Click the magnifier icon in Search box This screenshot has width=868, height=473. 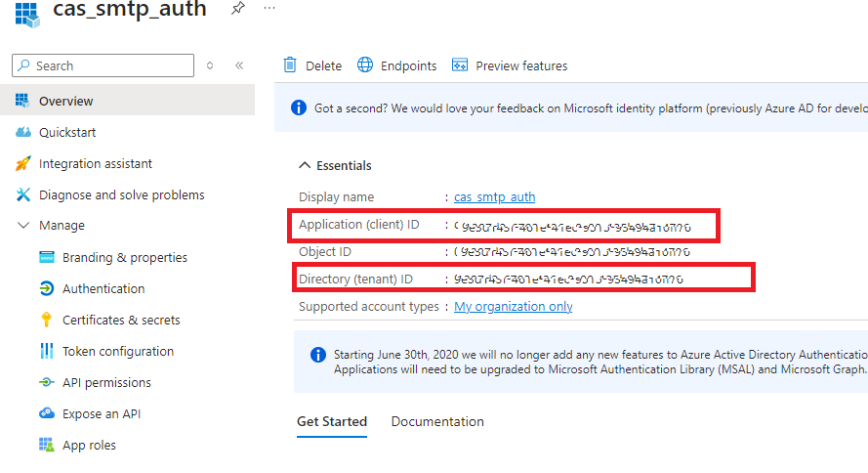pos(23,65)
